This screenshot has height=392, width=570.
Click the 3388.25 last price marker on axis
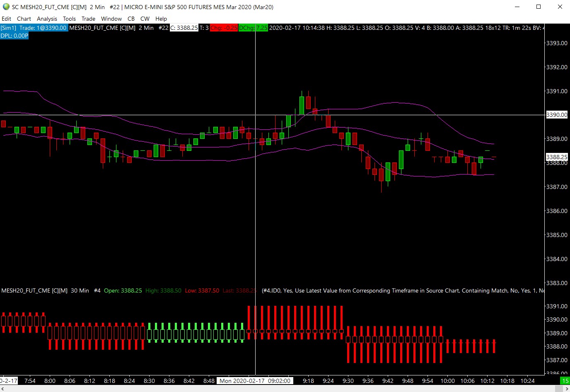tap(557, 157)
